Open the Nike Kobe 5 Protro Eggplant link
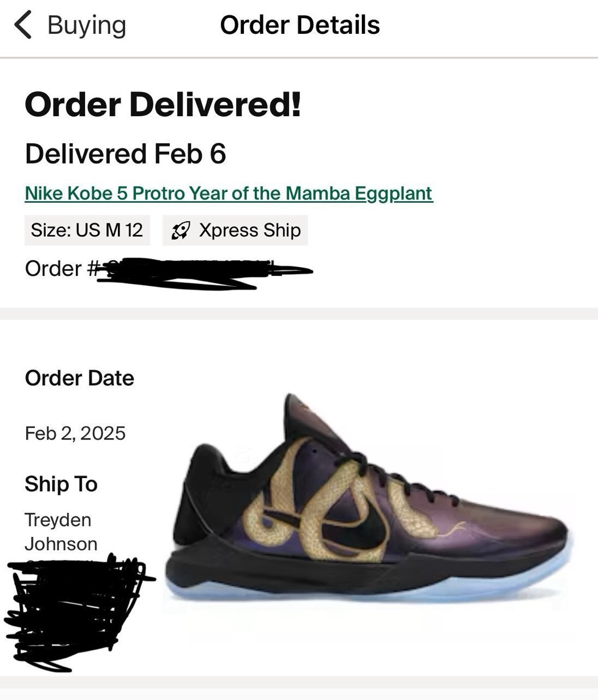598x700 pixels. click(229, 193)
